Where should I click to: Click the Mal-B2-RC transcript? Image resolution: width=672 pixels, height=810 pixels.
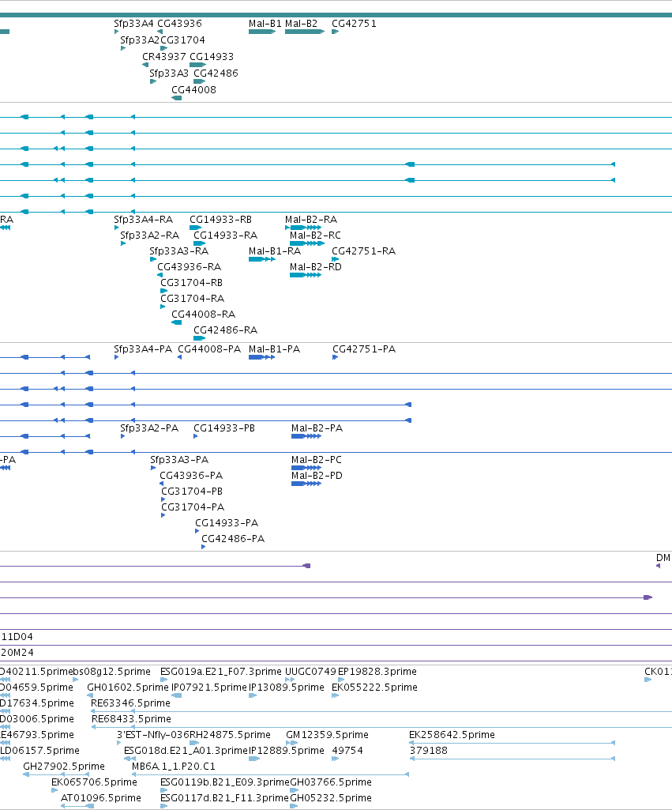tap(315, 235)
